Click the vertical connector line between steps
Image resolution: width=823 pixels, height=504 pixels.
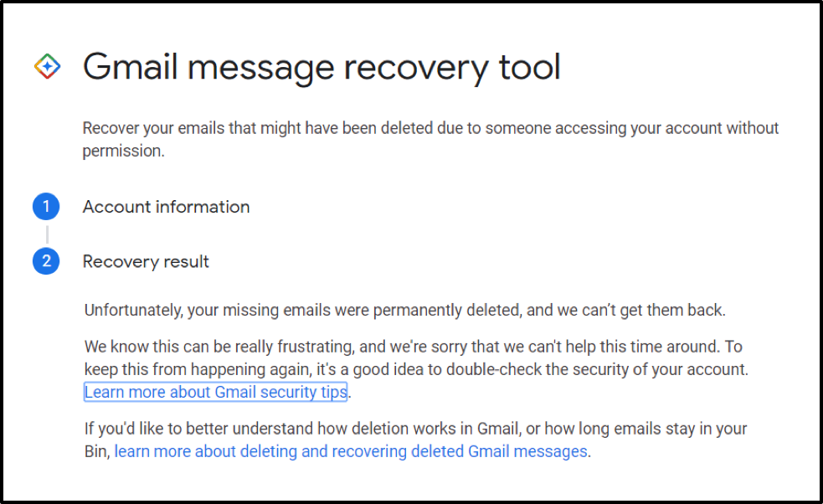pyautogui.click(x=46, y=234)
